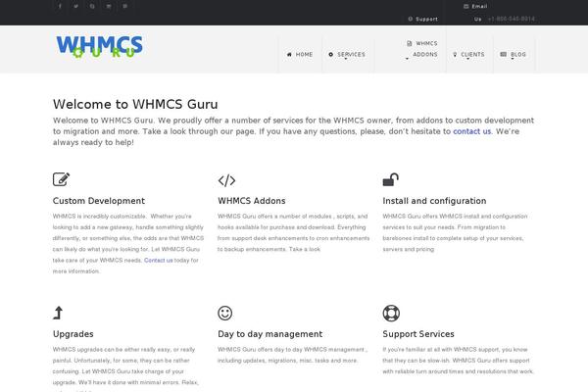Click the Day to day management smiley icon
This screenshot has width=588, height=392.
[225, 313]
